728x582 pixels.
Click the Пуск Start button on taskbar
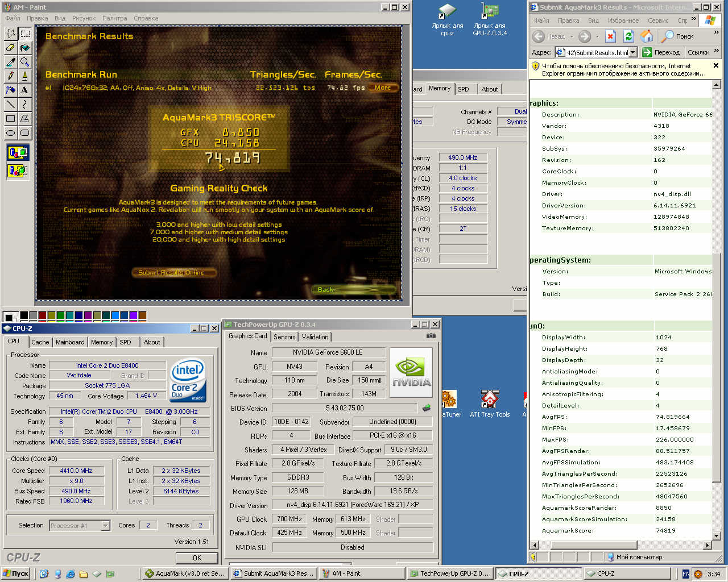pos(16,573)
